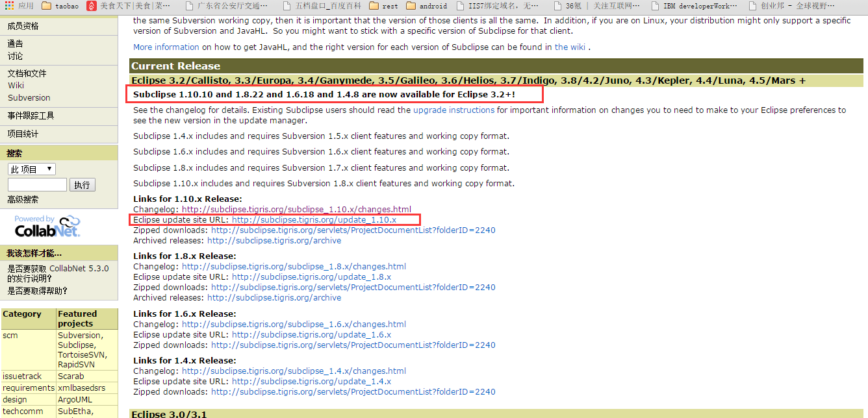
Task: Click the 执行 search button
Action: click(82, 185)
